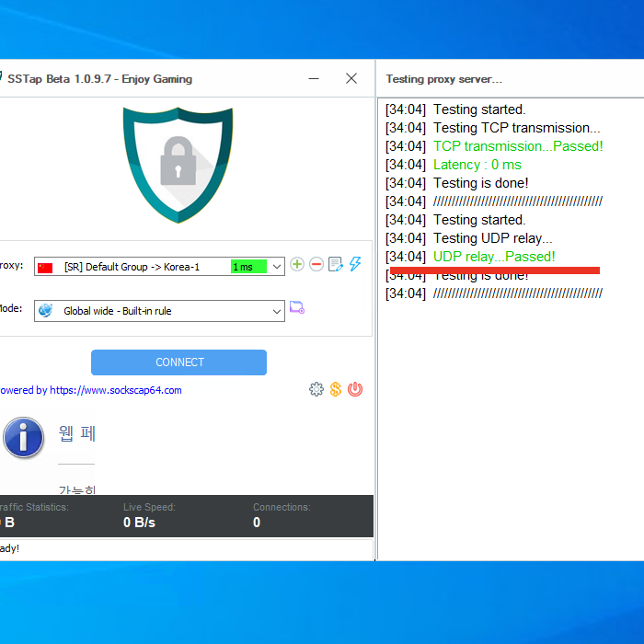Click the 'Latency : 0 ms' log line
Screen dimensions: 644x644
[x=477, y=165]
